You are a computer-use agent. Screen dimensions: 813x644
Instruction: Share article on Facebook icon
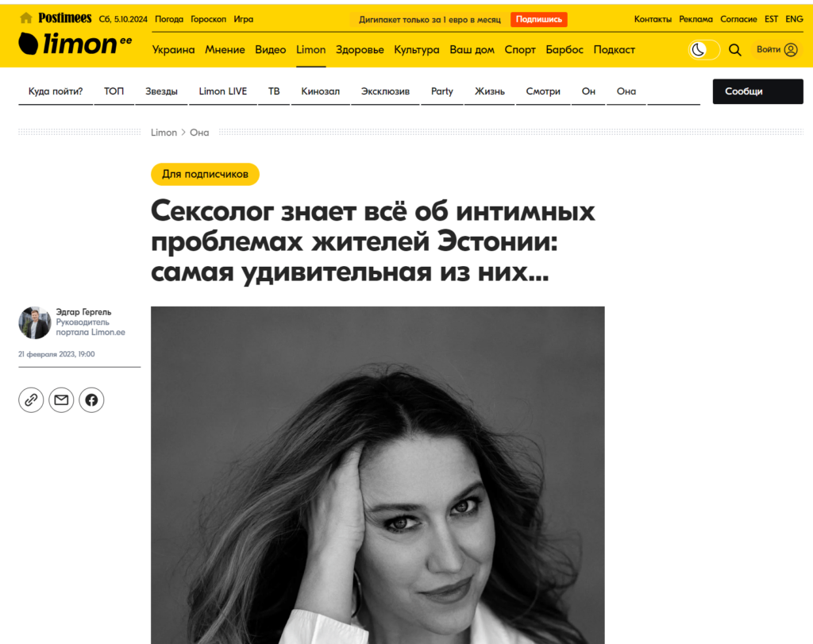(x=91, y=399)
